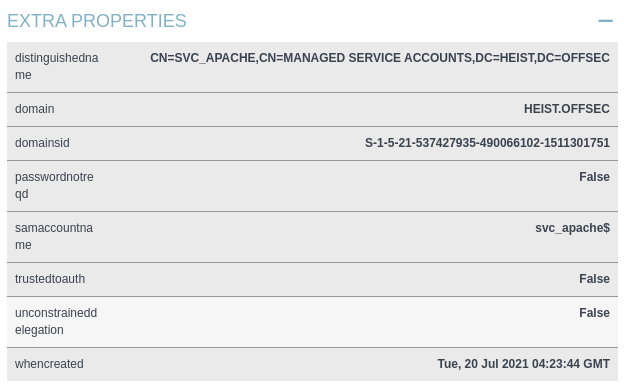Screen dimensions: 624x389
Task: Select the whencreated date value
Action: tap(523, 364)
